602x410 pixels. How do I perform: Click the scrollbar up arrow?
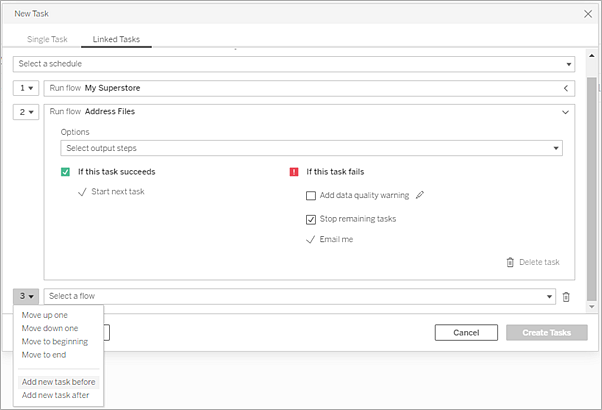click(x=592, y=56)
